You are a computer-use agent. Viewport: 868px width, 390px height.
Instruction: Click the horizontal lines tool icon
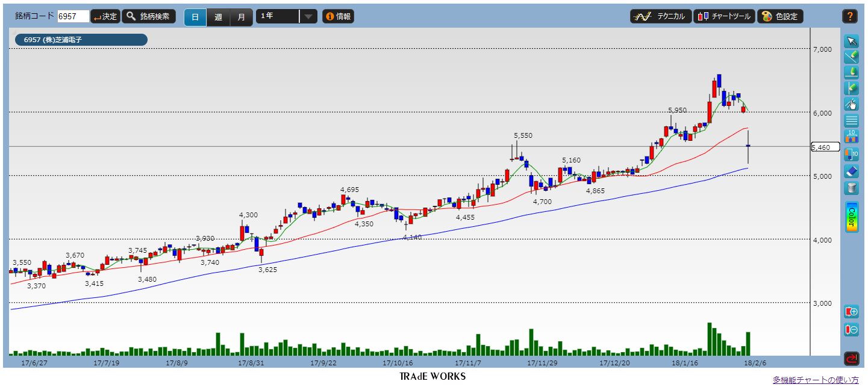851,120
